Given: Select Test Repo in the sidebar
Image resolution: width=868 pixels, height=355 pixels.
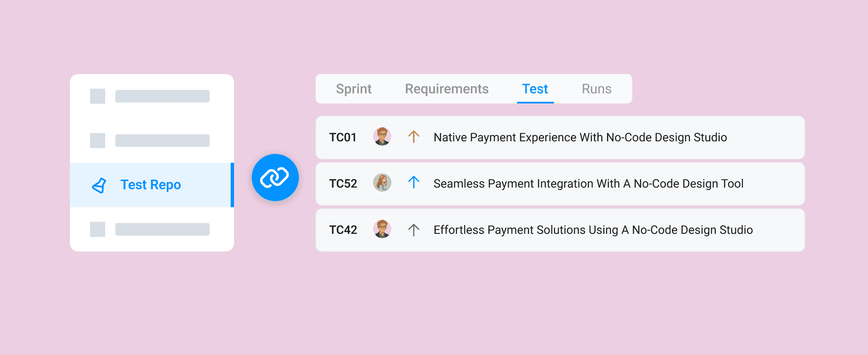Looking at the screenshot, I should [x=151, y=185].
